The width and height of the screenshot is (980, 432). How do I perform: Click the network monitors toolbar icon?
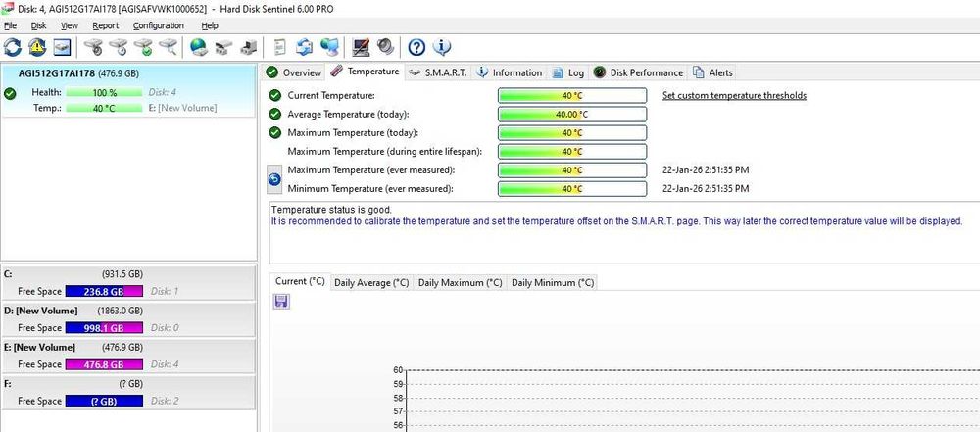coord(329,47)
